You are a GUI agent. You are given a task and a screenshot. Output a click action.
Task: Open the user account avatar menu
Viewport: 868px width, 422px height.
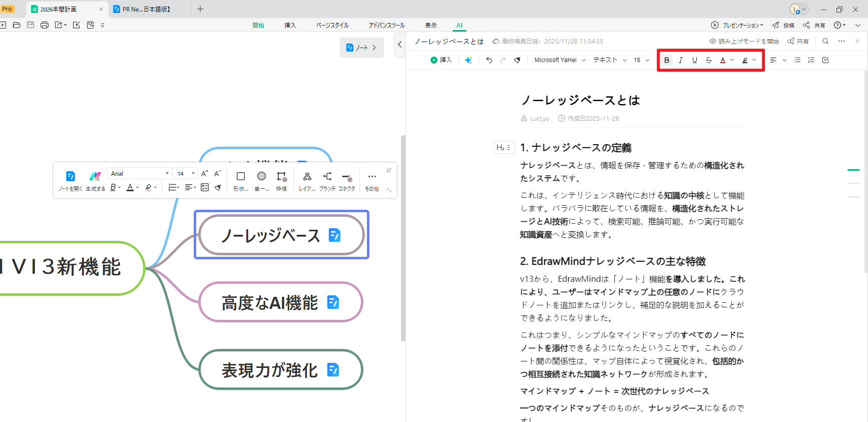(x=798, y=9)
